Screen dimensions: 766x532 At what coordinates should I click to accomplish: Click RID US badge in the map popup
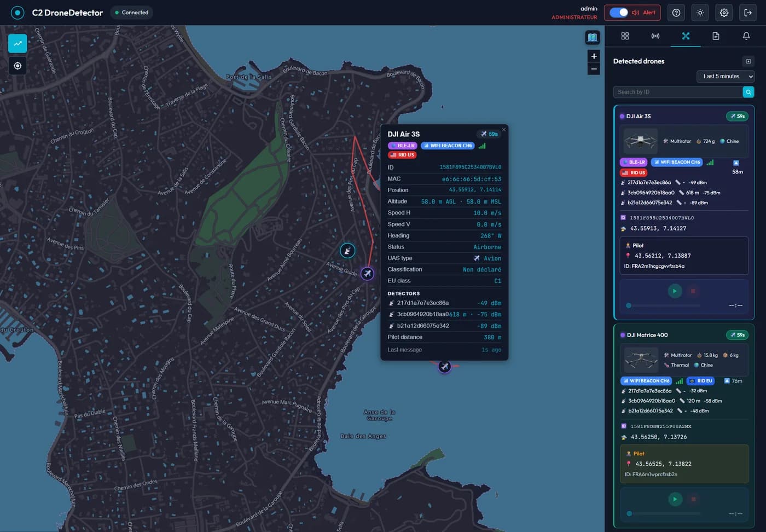pyautogui.click(x=402, y=155)
